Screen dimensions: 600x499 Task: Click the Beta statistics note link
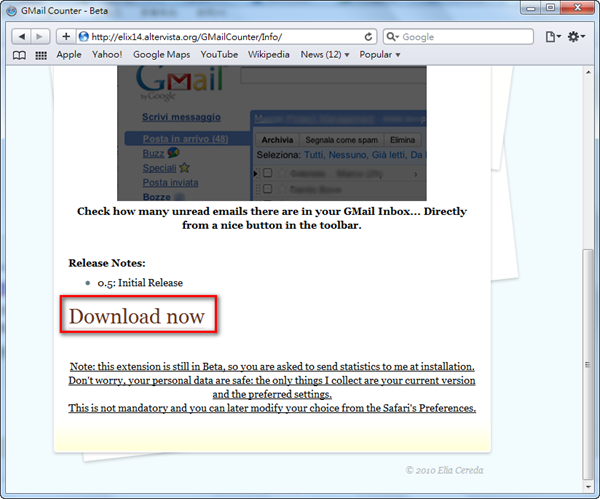[272, 387]
